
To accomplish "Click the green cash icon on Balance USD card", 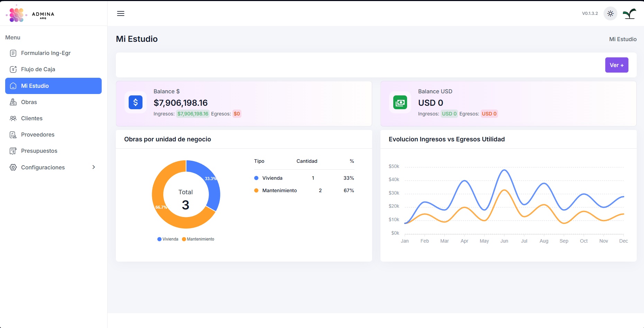I will point(400,102).
